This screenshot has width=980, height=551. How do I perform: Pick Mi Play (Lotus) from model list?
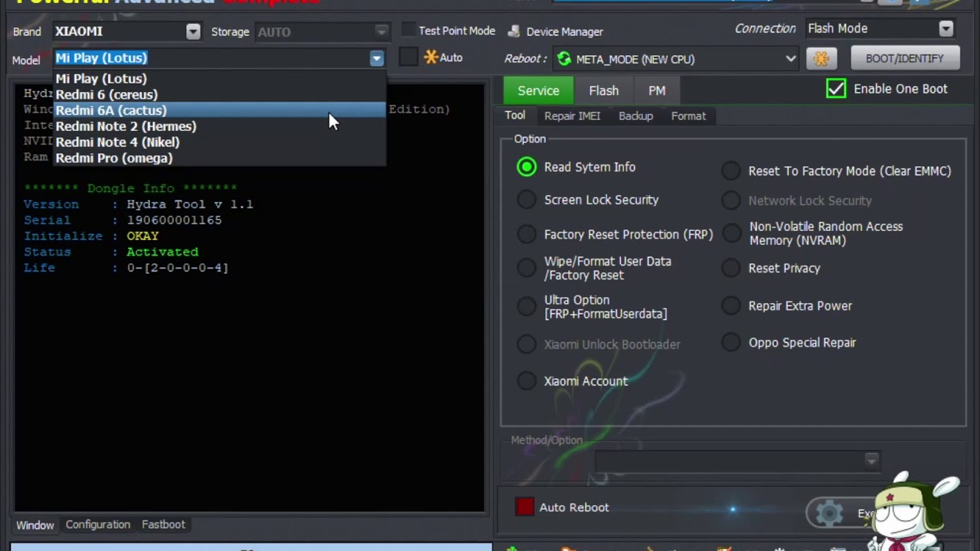tap(220, 78)
